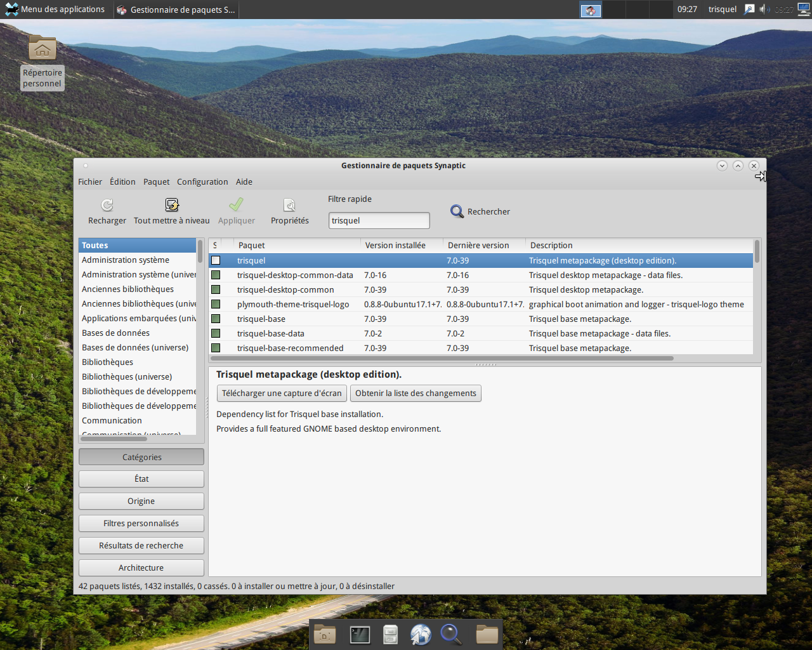
Task: Select Bases de données category
Action: pyautogui.click(x=138, y=333)
